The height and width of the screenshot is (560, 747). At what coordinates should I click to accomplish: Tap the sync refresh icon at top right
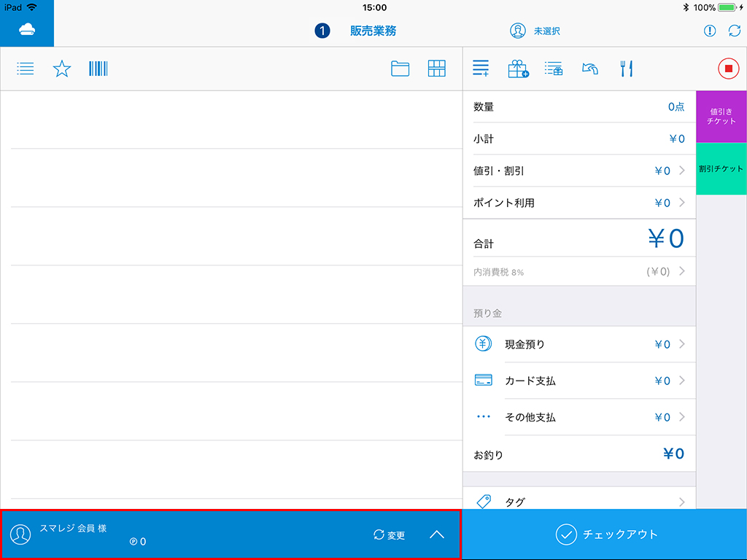(735, 31)
